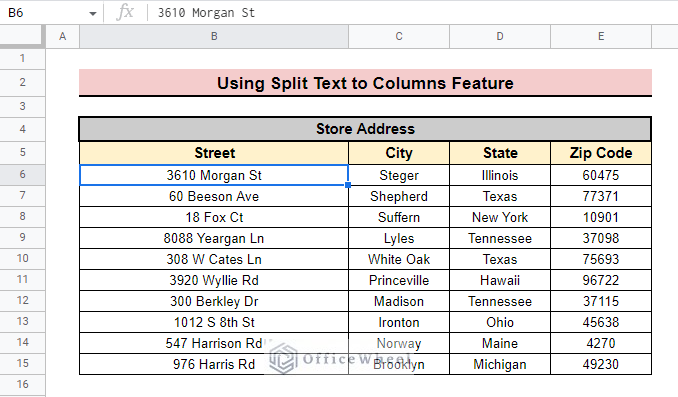Select the city cell Steger
This screenshot has width=678, height=397.
399,175
